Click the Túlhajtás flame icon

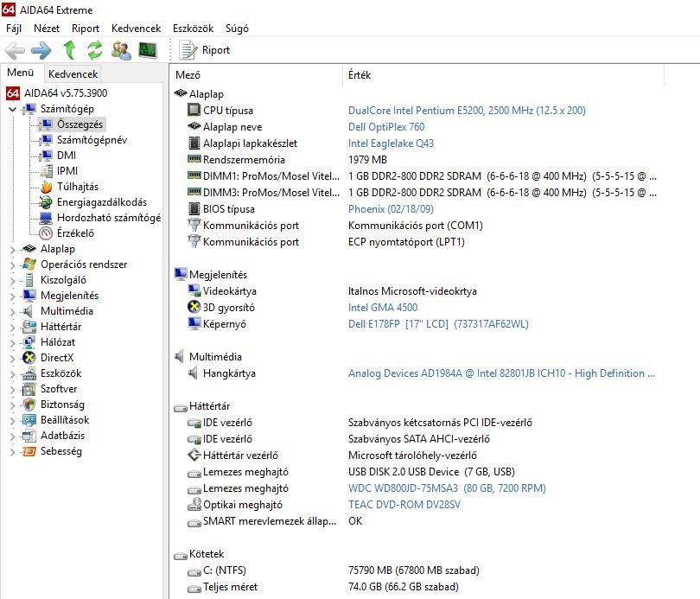coord(46,187)
